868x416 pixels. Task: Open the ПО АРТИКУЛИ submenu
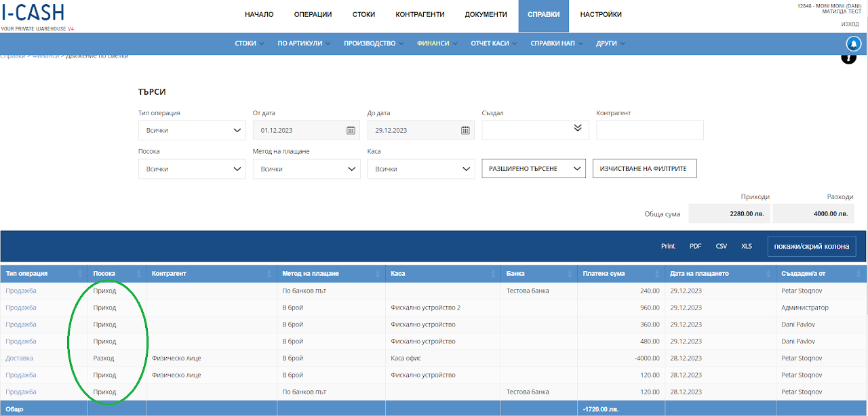[x=304, y=43]
